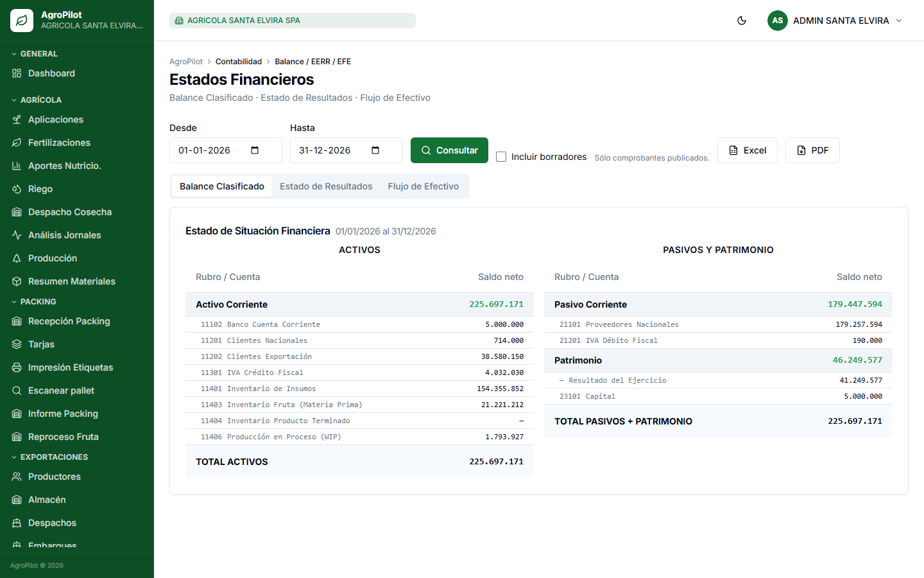Open Escanear pallet search icon
Image resolution: width=924 pixels, height=578 pixels.
[17, 390]
